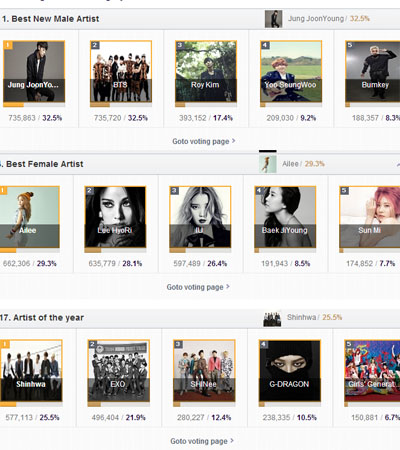Collapse the Best Female Artist section arrow
The image size is (400, 450).
(x=398, y=164)
